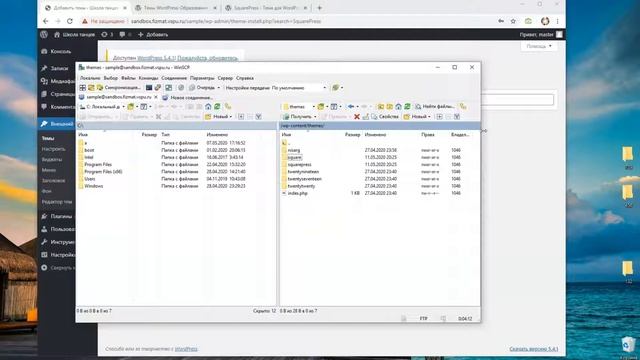Viewport: 640px width, 360px height.
Task: Click the remote back arrow navigation icon
Action: (x=351, y=107)
